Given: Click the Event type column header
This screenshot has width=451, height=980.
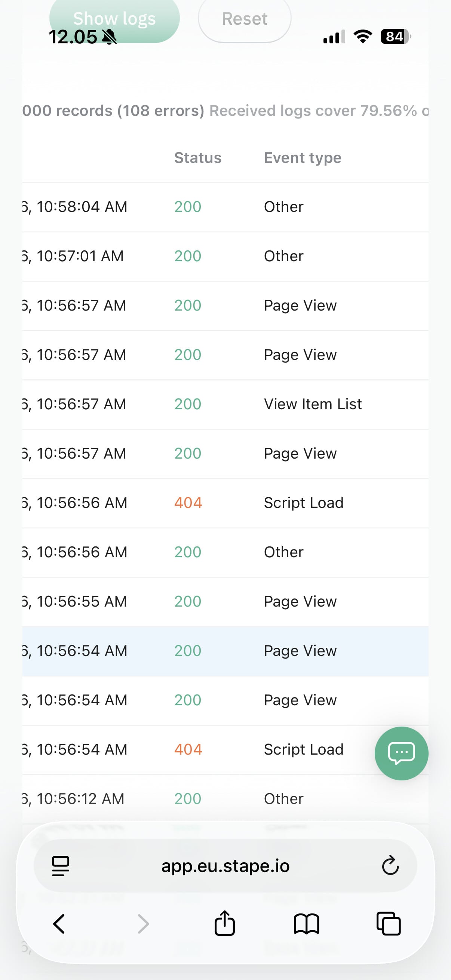Looking at the screenshot, I should pyautogui.click(x=303, y=158).
